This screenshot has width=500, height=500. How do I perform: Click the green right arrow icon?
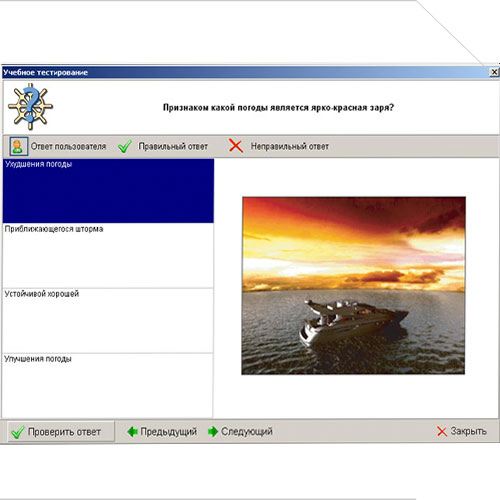tap(213, 432)
